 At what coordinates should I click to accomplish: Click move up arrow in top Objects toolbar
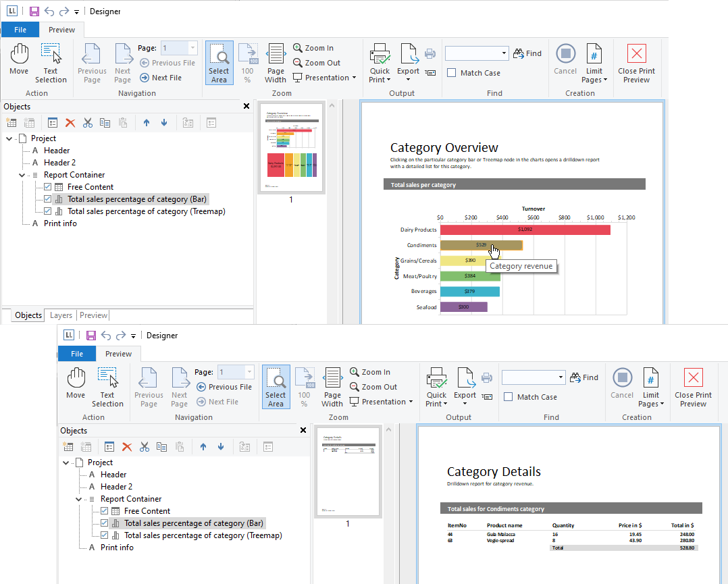[x=147, y=123]
